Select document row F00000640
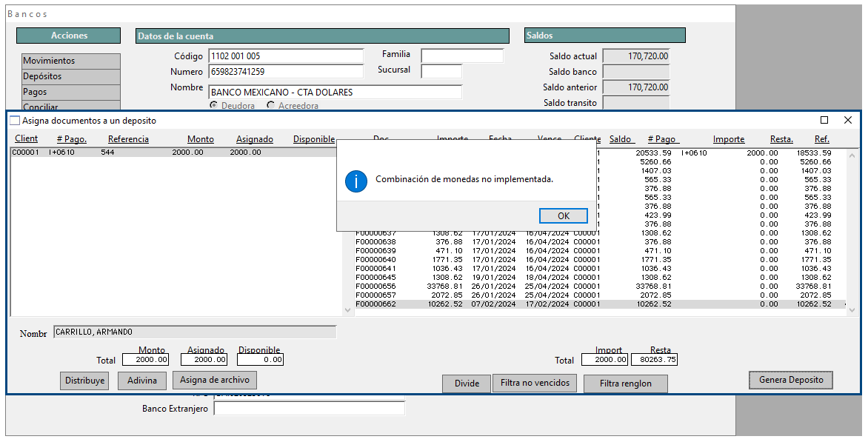868x442 pixels. pyautogui.click(x=601, y=259)
